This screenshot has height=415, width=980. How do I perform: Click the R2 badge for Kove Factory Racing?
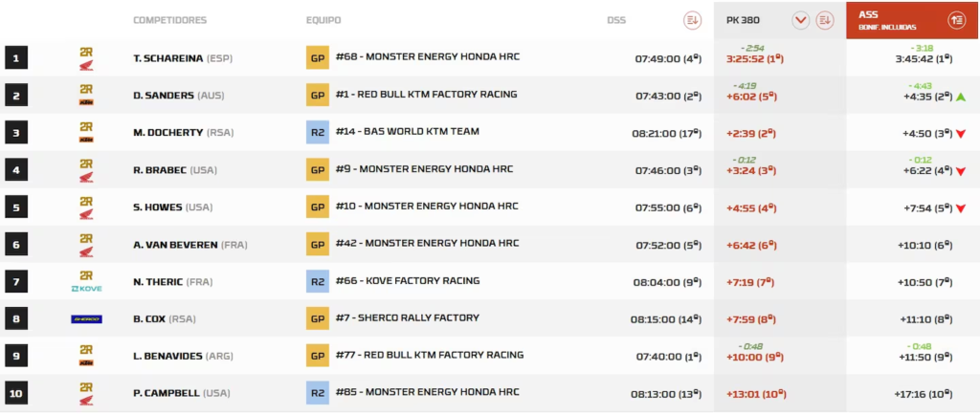(317, 281)
